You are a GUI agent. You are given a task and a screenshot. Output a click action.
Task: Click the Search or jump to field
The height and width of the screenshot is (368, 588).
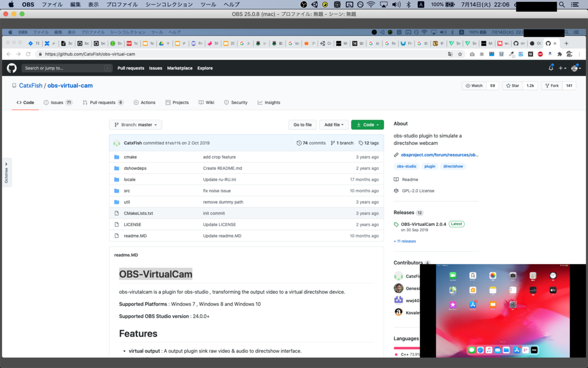tap(67, 68)
